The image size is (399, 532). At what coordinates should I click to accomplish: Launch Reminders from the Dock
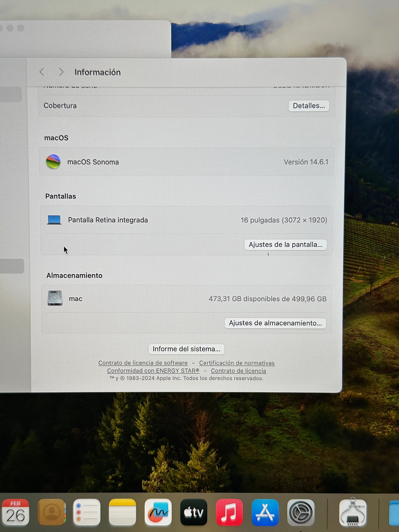click(87, 512)
